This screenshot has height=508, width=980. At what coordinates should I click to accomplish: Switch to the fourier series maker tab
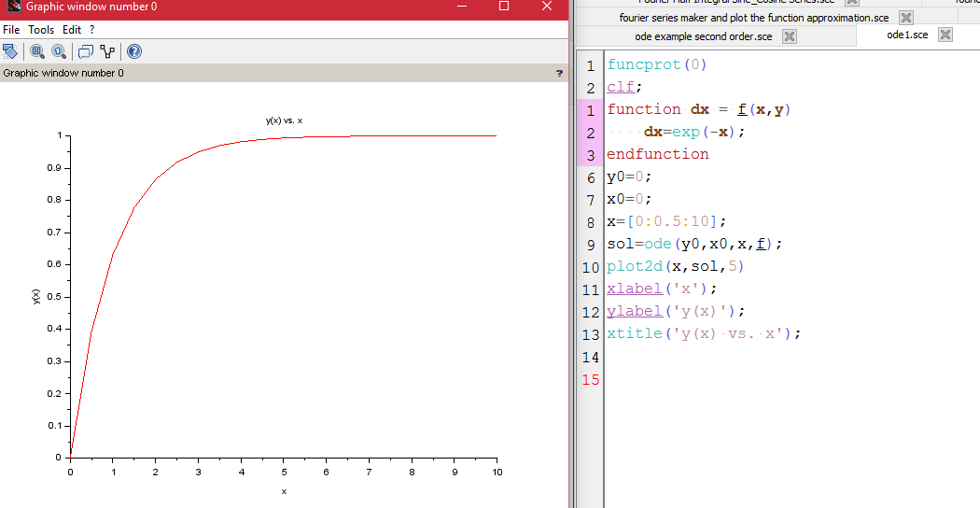753,18
